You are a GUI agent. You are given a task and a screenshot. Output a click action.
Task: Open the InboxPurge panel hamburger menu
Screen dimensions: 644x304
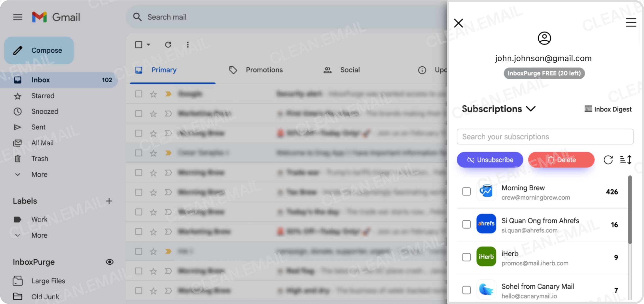coord(631,23)
